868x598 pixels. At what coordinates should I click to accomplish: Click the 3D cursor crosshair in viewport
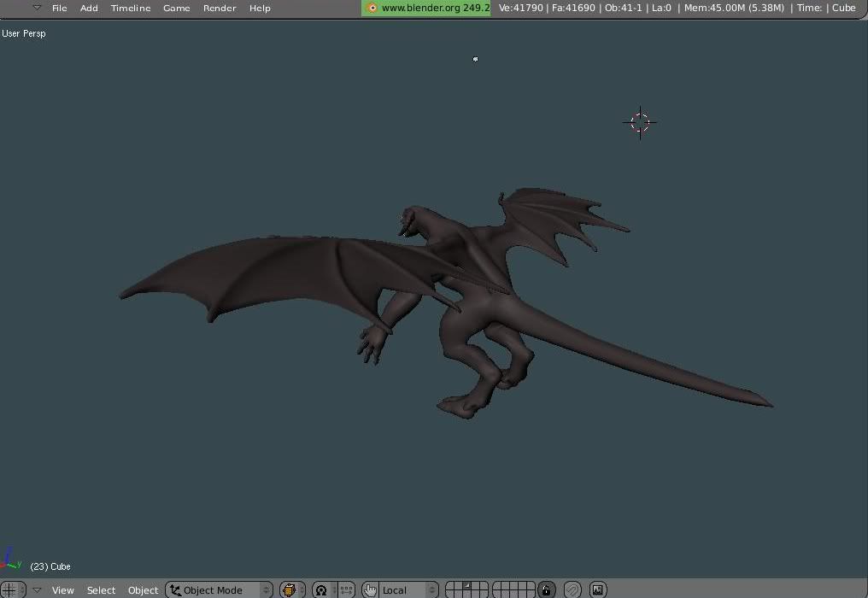(640, 122)
